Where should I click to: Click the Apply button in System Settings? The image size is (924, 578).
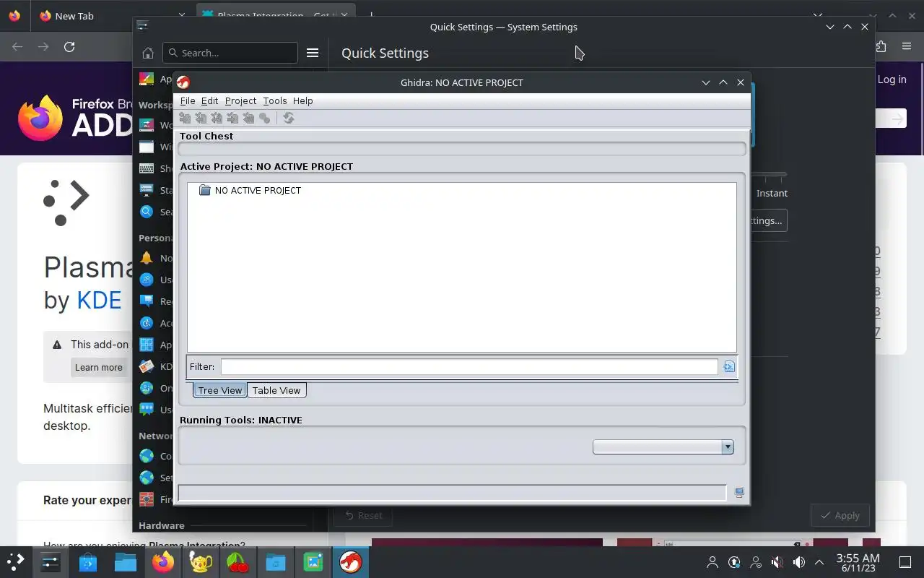840,515
